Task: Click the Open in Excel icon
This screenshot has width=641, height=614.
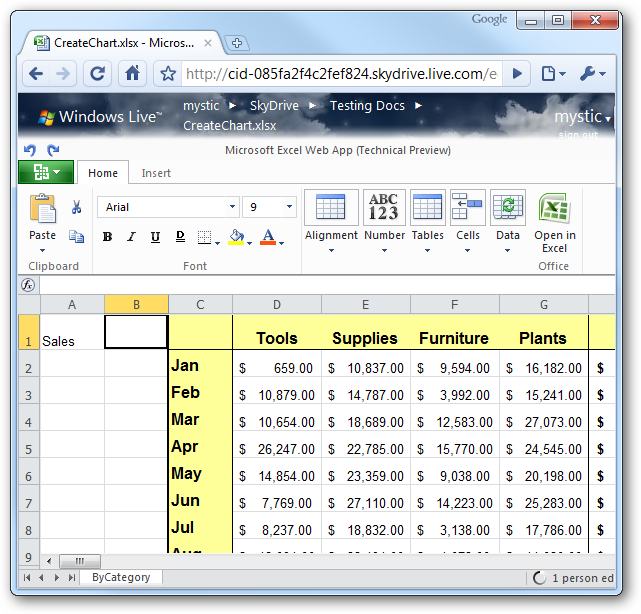Action: coord(555,208)
